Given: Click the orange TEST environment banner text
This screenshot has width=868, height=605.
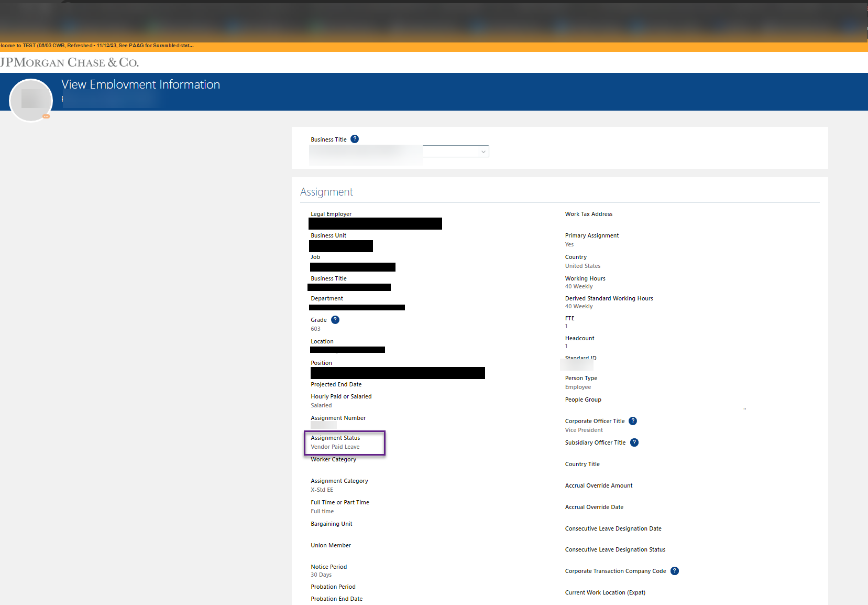Looking at the screenshot, I should [97, 46].
